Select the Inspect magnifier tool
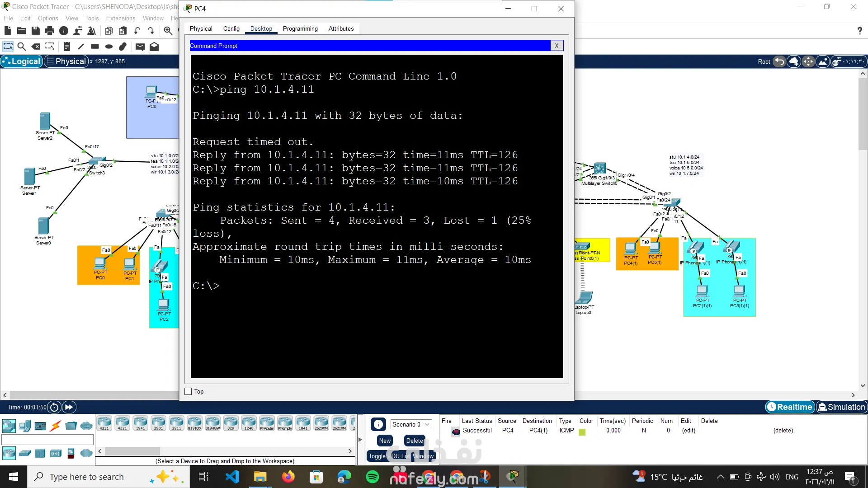Screen dimensions: 868x488 pyautogui.click(x=21, y=47)
